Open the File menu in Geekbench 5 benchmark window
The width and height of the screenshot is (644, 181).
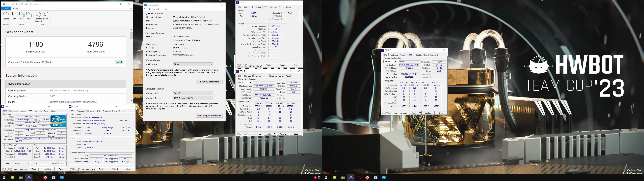pyautogui.click(x=146, y=9)
